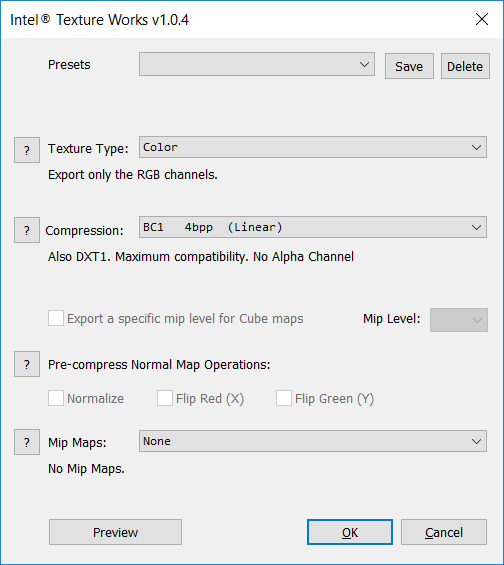Tick the Normalize checkbox
The image size is (504, 565).
point(56,398)
